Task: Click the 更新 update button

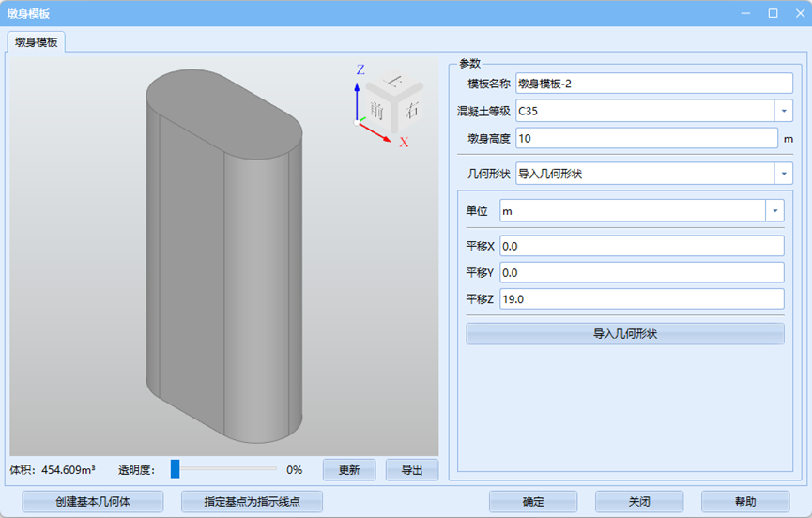Action: click(349, 470)
